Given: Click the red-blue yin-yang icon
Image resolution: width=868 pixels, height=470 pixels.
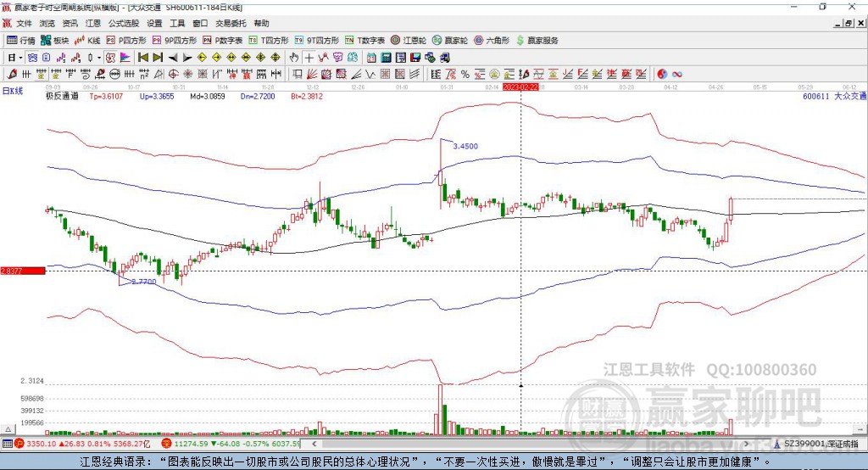Looking at the screenshot, I should pos(662,74).
